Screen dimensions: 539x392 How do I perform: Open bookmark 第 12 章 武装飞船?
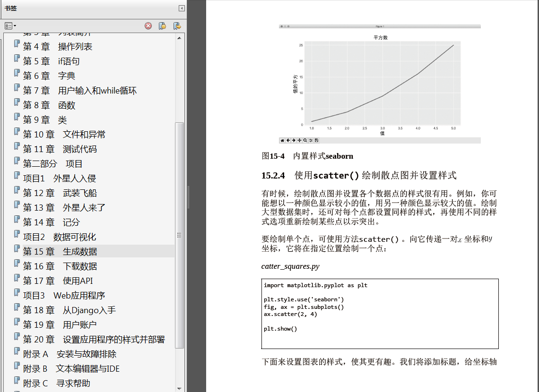(x=60, y=193)
